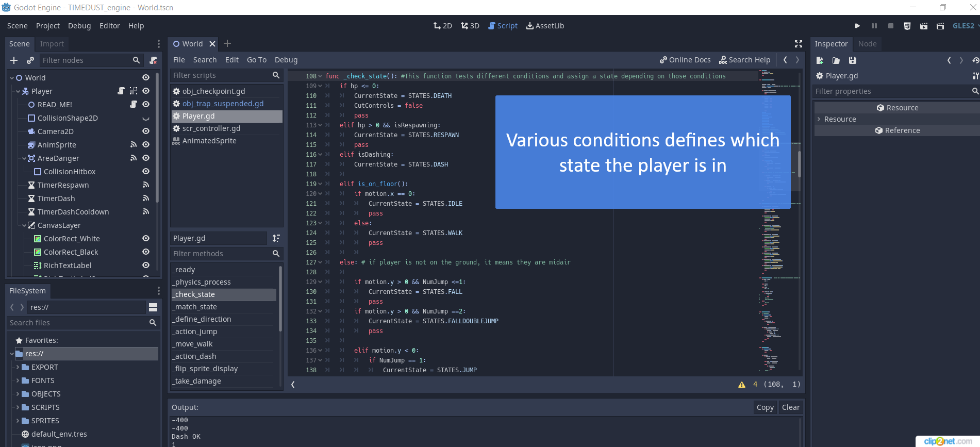Open the Project menu
980x447 pixels.
(x=48, y=26)
